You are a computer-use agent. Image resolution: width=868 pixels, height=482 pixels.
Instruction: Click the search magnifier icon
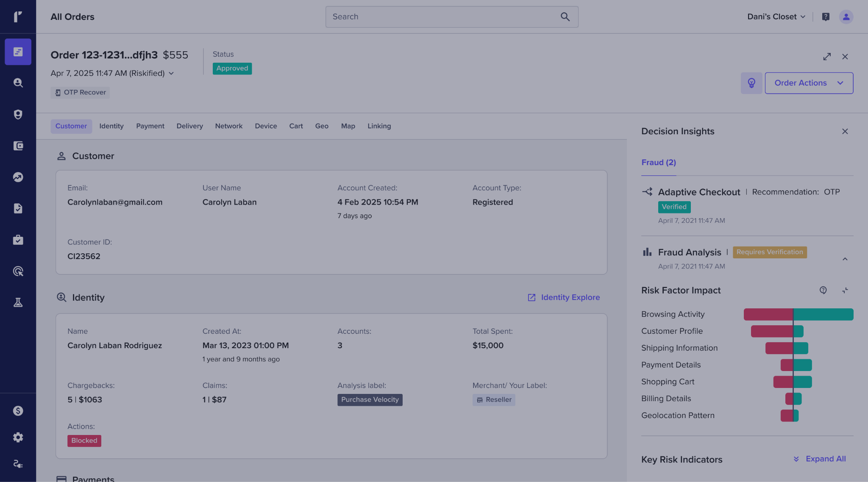coord(565,17)
